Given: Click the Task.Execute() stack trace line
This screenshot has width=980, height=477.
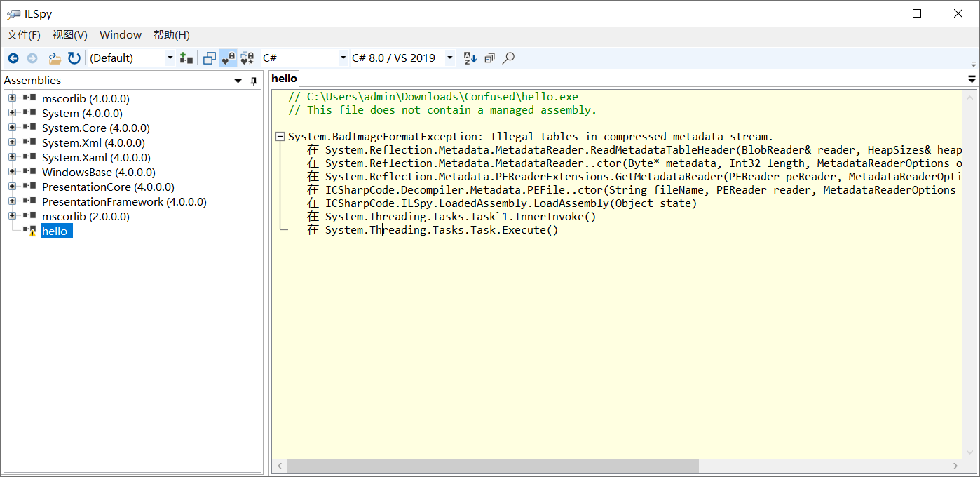Looking at the screenshot, I should click(433, 230).
